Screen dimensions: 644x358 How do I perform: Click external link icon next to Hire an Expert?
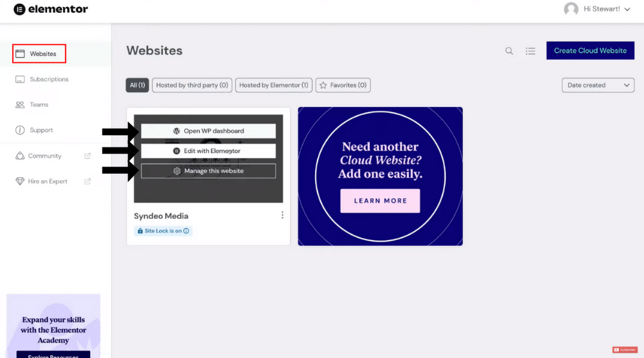click(88, 182)
